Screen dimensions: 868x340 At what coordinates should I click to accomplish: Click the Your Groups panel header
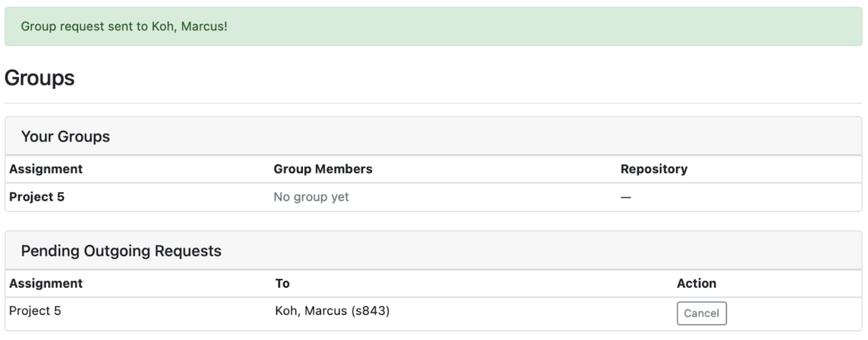[x=65, y=137]
